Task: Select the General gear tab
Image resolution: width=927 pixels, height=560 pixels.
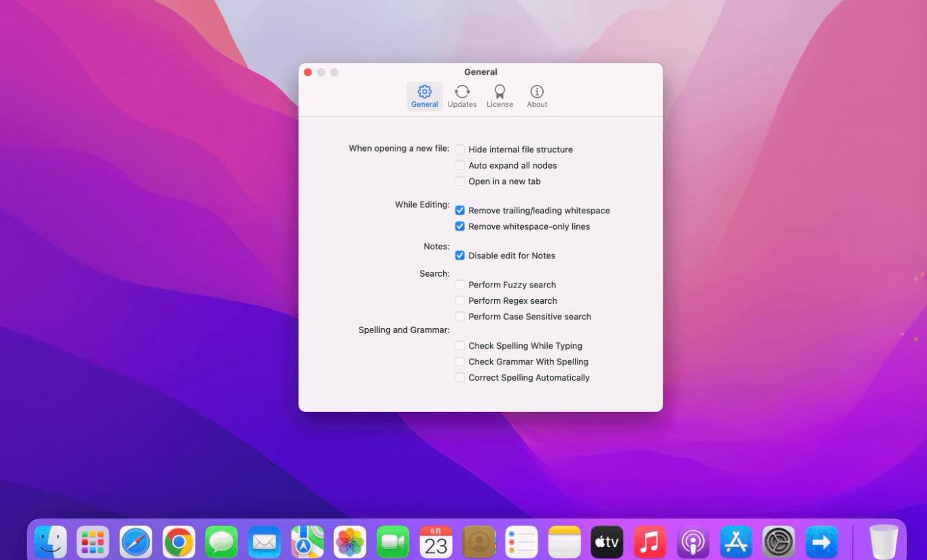Action: [x=424, y=96]
